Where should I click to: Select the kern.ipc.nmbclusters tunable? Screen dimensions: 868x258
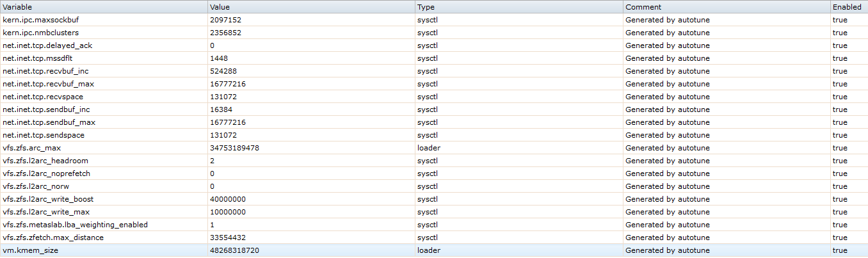point(41,33)
